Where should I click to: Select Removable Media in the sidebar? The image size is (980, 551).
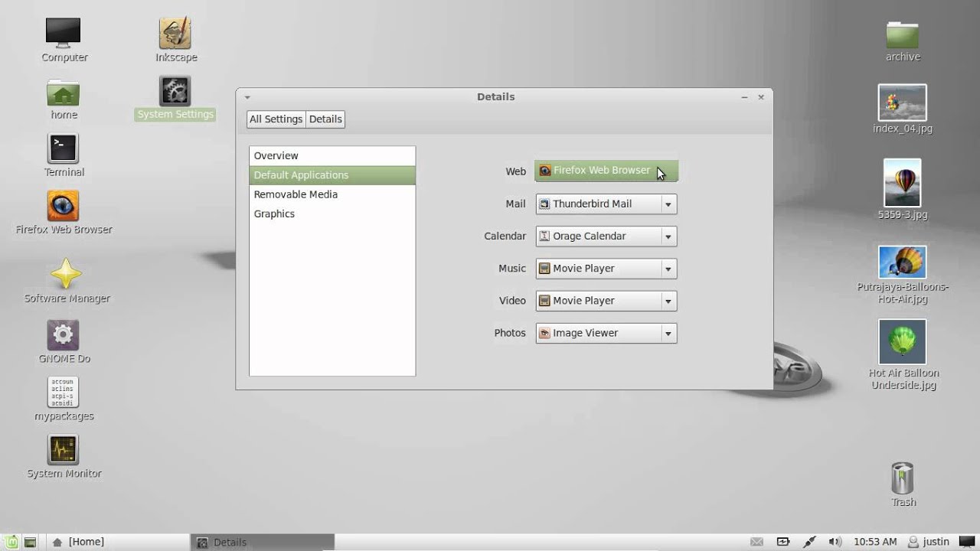(x=332, y=194)
